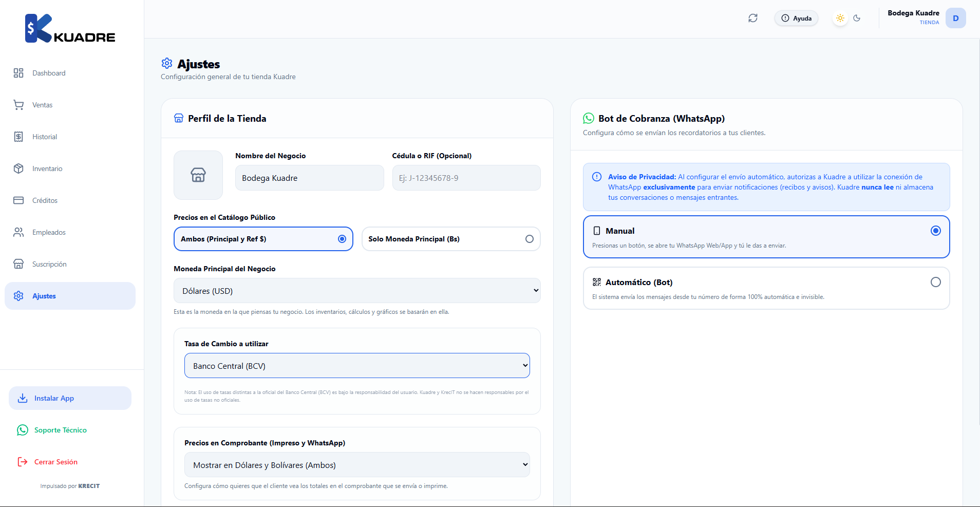
Task: Click the Bodega Kuadre account name
Action: coord(913,13)
